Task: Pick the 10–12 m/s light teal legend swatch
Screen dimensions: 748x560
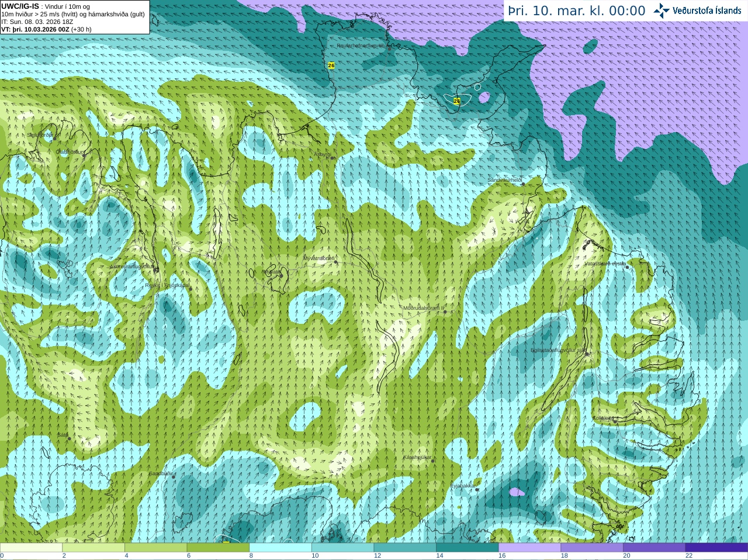Action: 342,548
